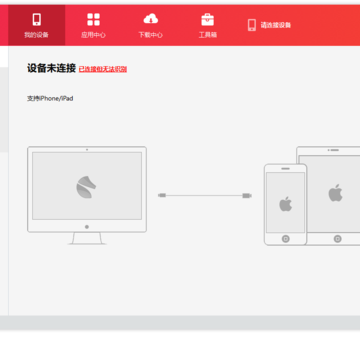Click the logo inside the monitor illustration
The height and width of the screenshot is (360, 360).
[x=86, y=187]
